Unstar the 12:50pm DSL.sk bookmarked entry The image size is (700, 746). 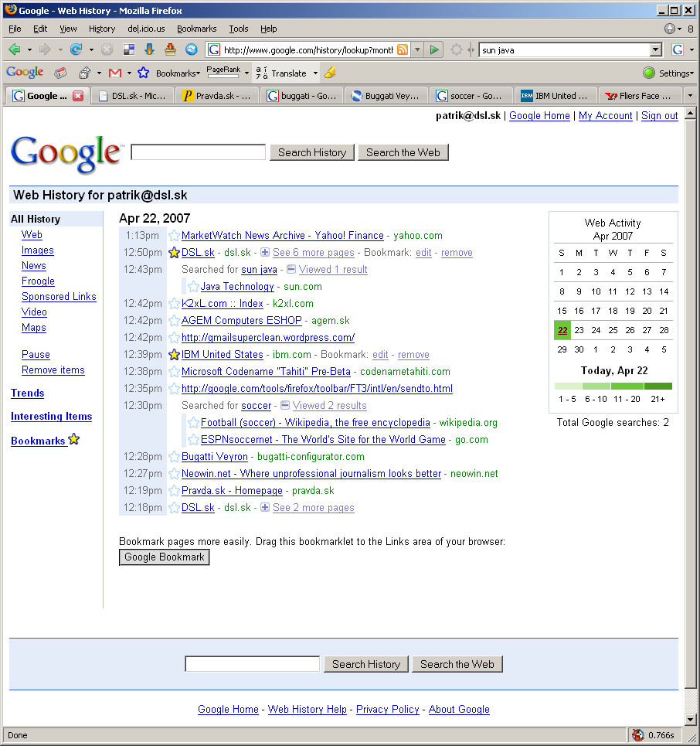pyautogui.click(x=174, y=253)
